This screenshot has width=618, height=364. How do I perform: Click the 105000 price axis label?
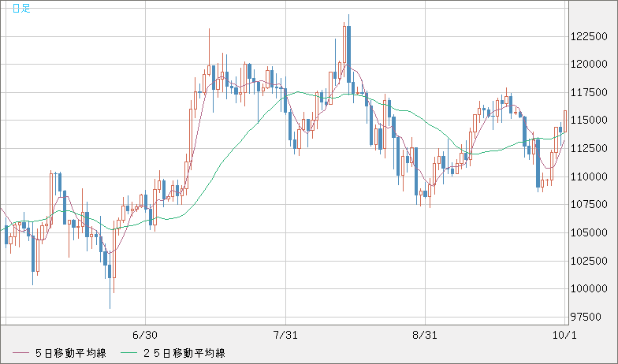[x=588, y=232]
